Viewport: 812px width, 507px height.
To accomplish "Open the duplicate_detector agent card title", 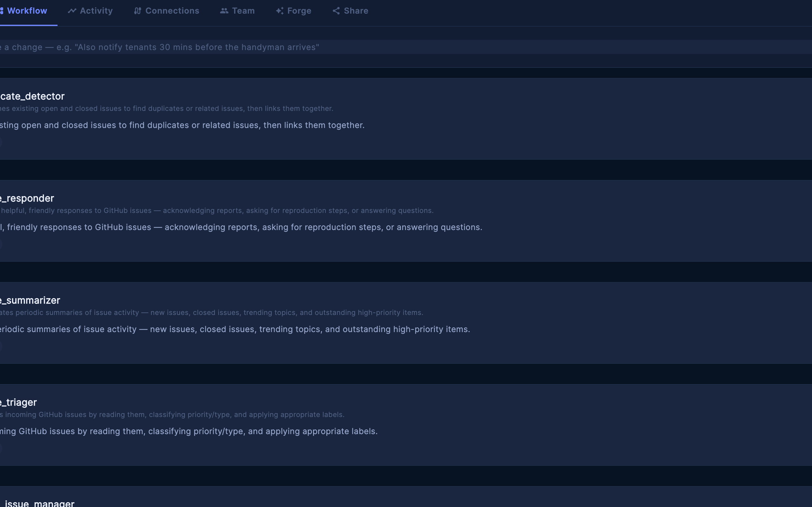I will tap(32, 96).
